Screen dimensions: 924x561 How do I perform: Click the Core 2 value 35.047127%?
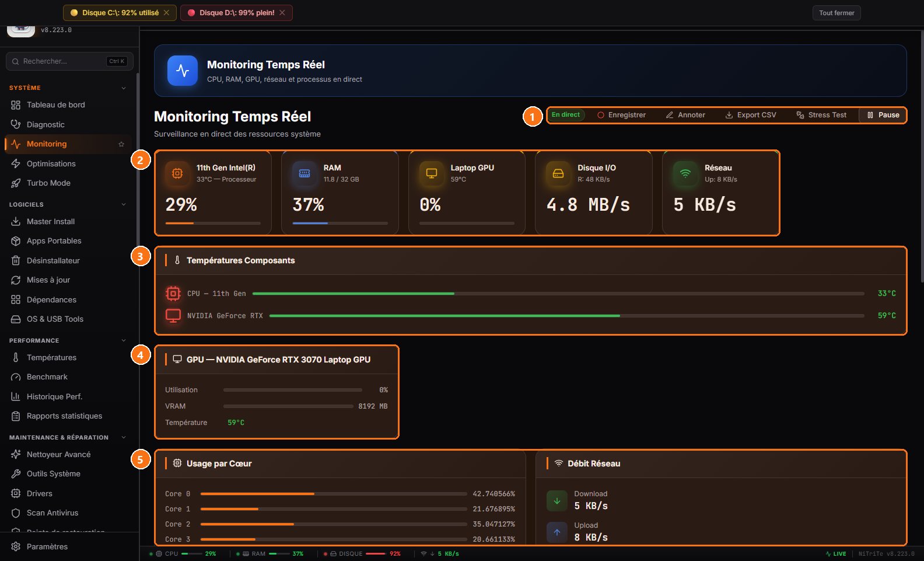(x=494, y=524)
